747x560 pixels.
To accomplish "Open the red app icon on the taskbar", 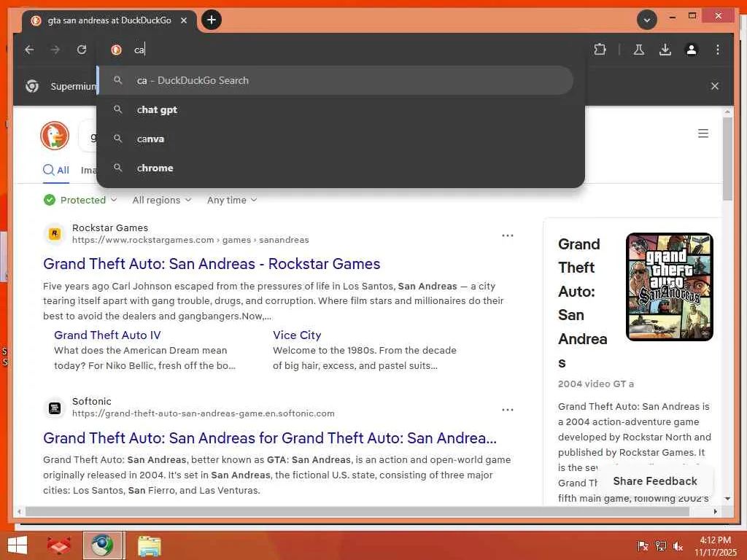I will coord(58,545).
